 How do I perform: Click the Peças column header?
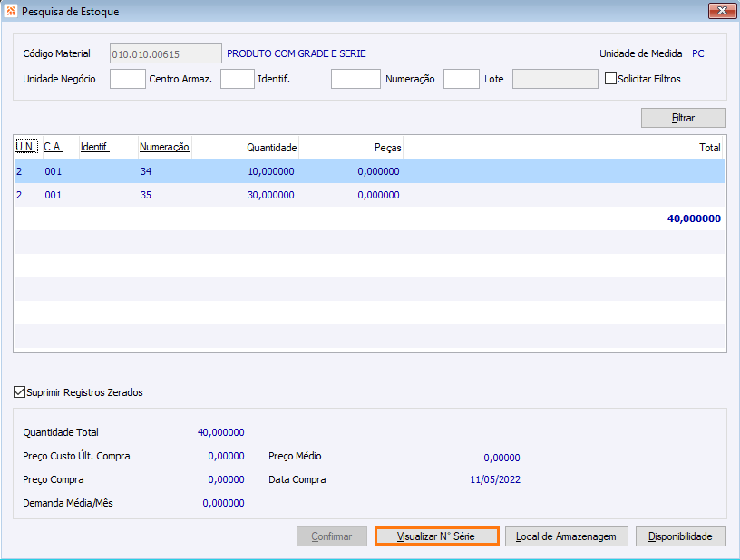(387, 147)
